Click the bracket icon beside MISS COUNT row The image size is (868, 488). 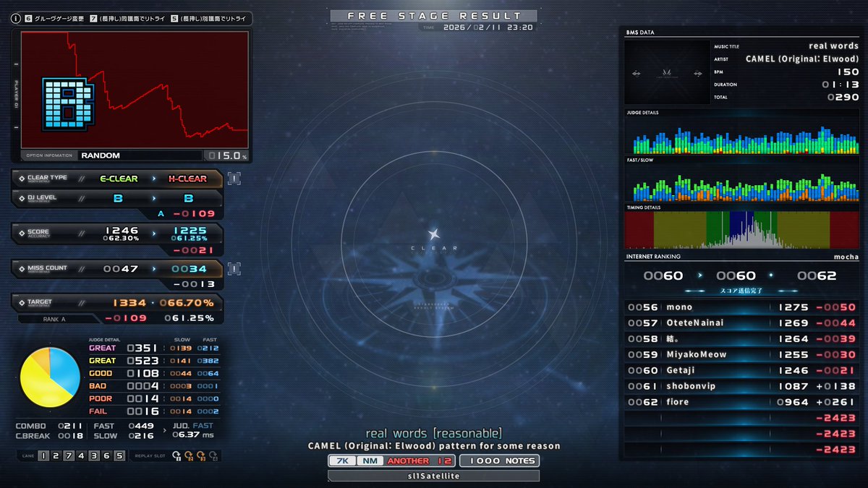233,268
